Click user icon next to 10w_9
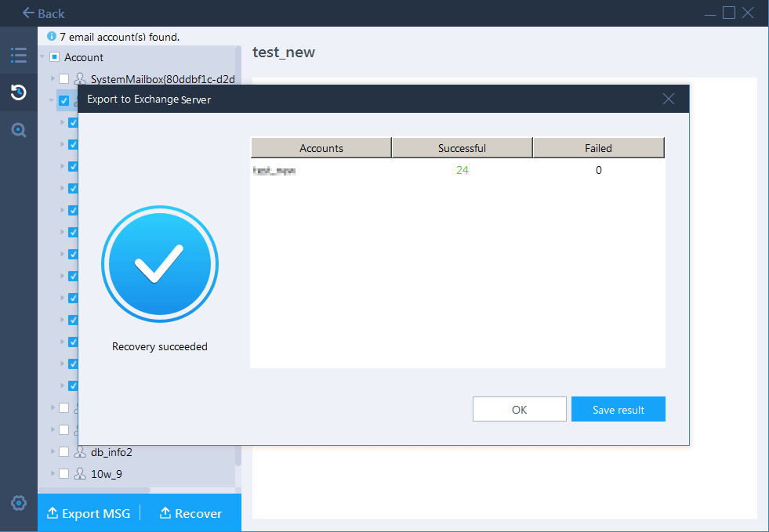This screenshot has height=532, width=769. [x=79, y=474]
